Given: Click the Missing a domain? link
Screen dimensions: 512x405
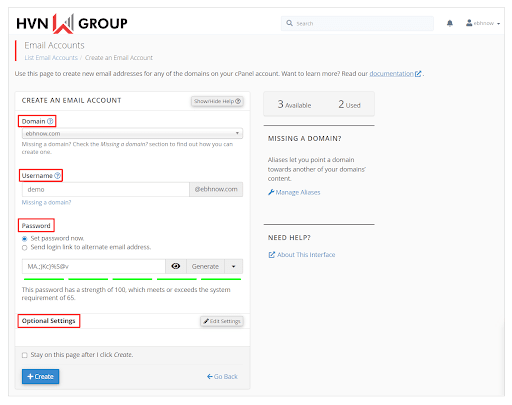Looking at the screenshot, I should click(46, 202).
